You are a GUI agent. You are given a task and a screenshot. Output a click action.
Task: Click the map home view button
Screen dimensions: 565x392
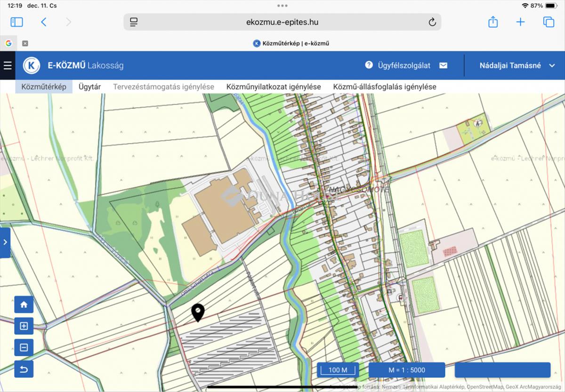tap(24, 304)
